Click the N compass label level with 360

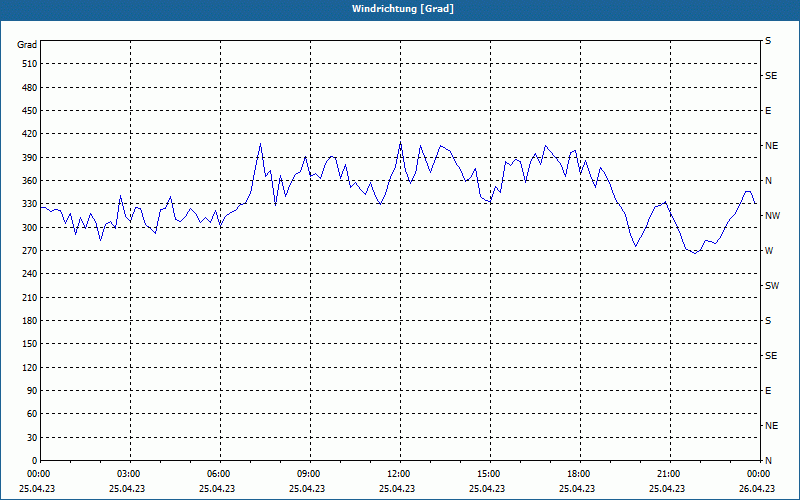[768, 181]
